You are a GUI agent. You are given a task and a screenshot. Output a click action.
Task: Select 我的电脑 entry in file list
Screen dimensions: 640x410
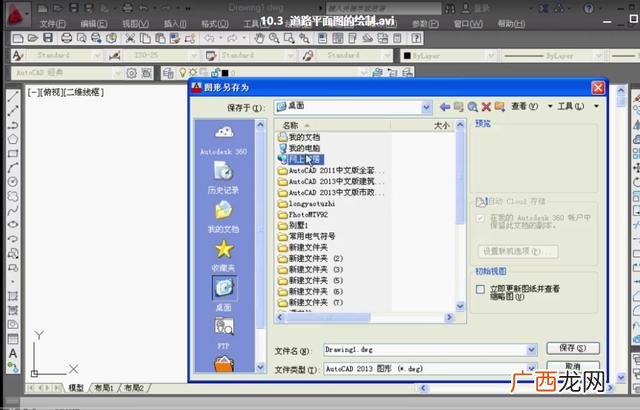tap(300, 148)
